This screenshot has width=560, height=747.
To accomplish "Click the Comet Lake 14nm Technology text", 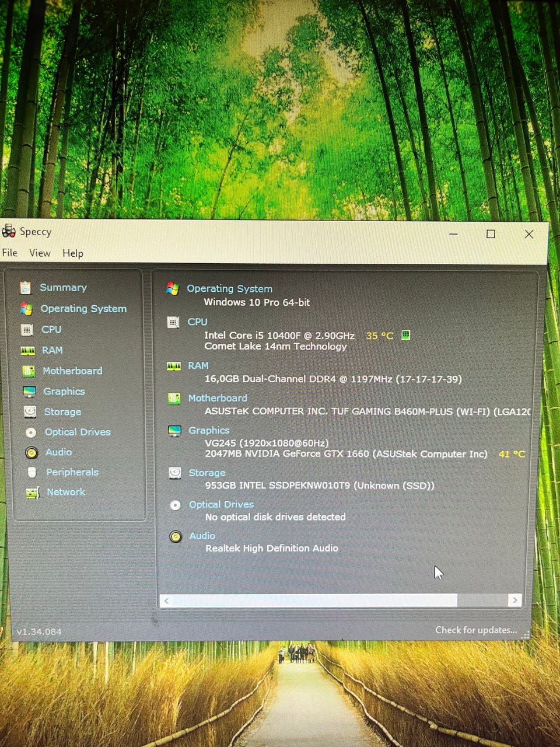I will coord(275,346).
